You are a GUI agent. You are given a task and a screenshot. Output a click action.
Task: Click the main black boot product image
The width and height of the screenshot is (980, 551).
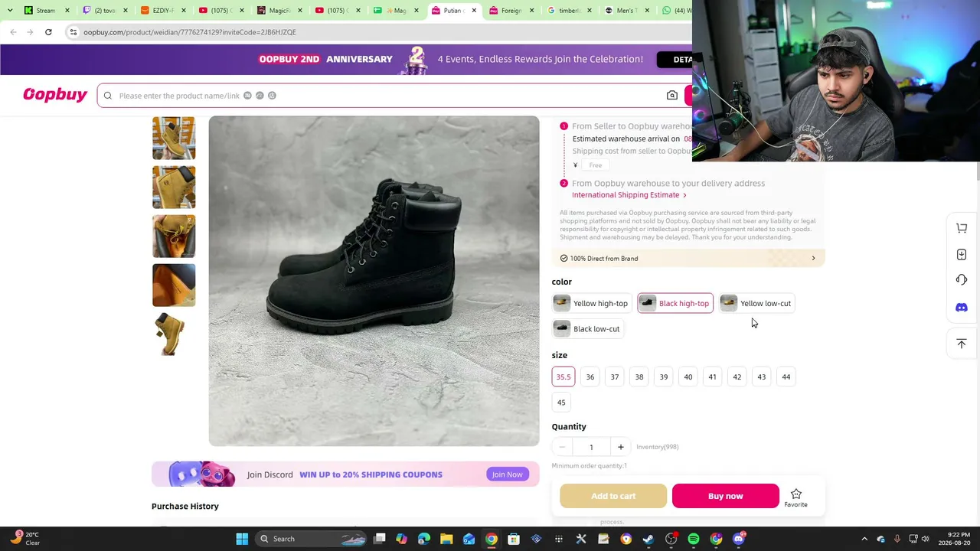point(374,281)
